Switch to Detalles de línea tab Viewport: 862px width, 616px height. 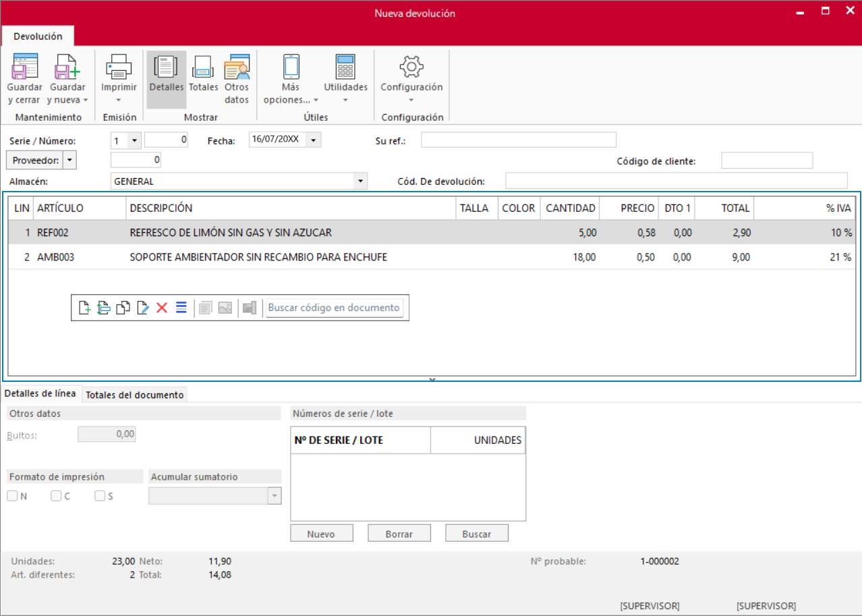click(40, 394)
